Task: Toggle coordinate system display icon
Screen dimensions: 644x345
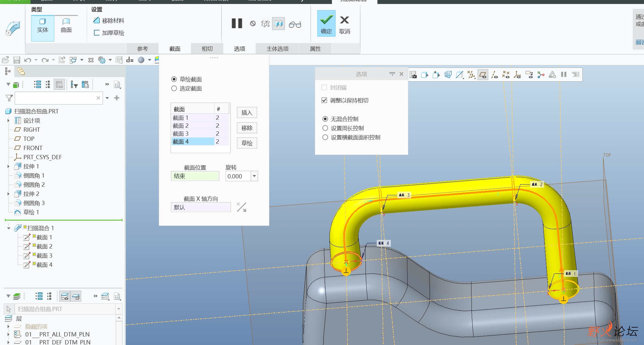Action: [x=518, y=75]
